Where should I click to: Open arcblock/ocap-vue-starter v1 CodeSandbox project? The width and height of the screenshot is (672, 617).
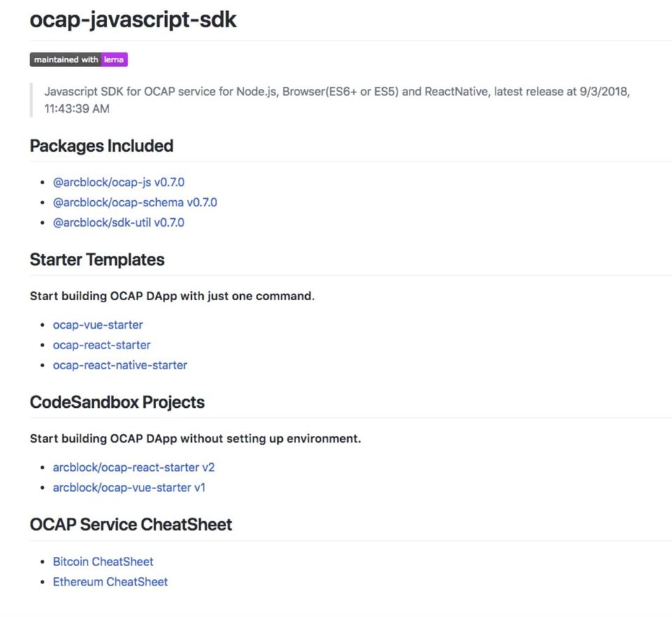coord(129,488)
